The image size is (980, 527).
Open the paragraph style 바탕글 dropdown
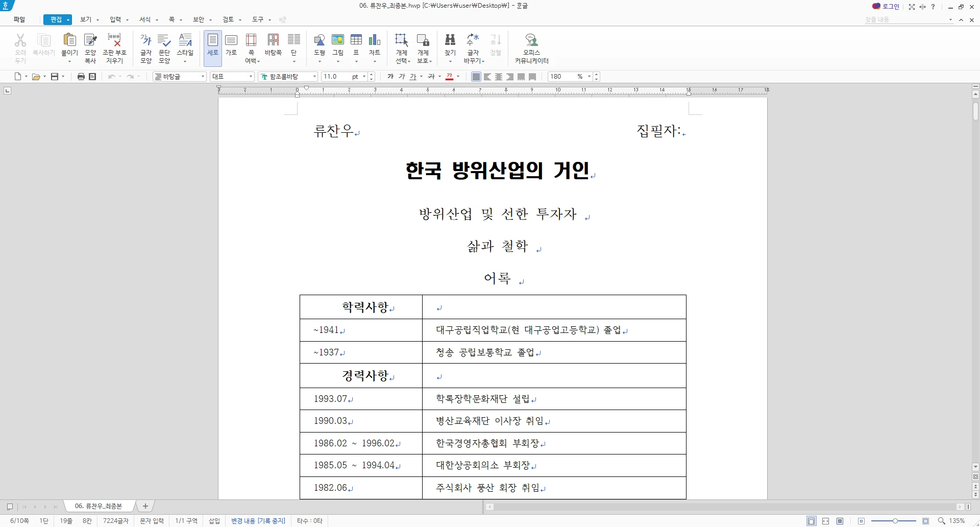click(203, 77)
